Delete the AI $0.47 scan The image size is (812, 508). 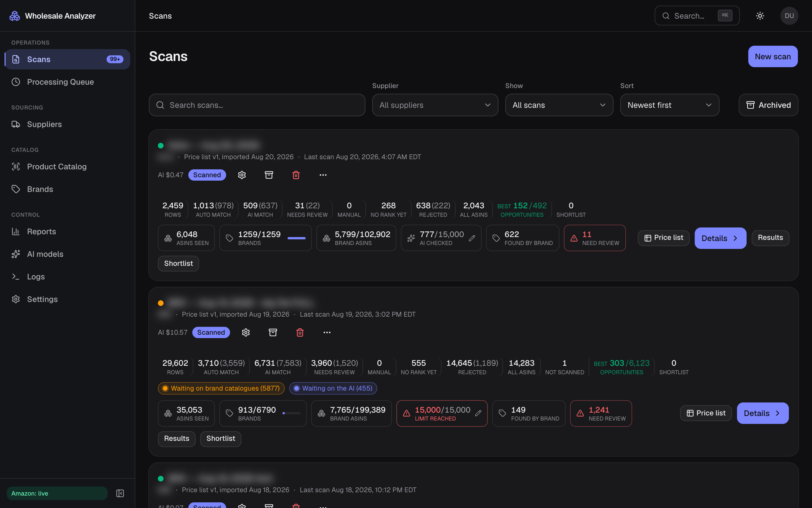[296, 175]
